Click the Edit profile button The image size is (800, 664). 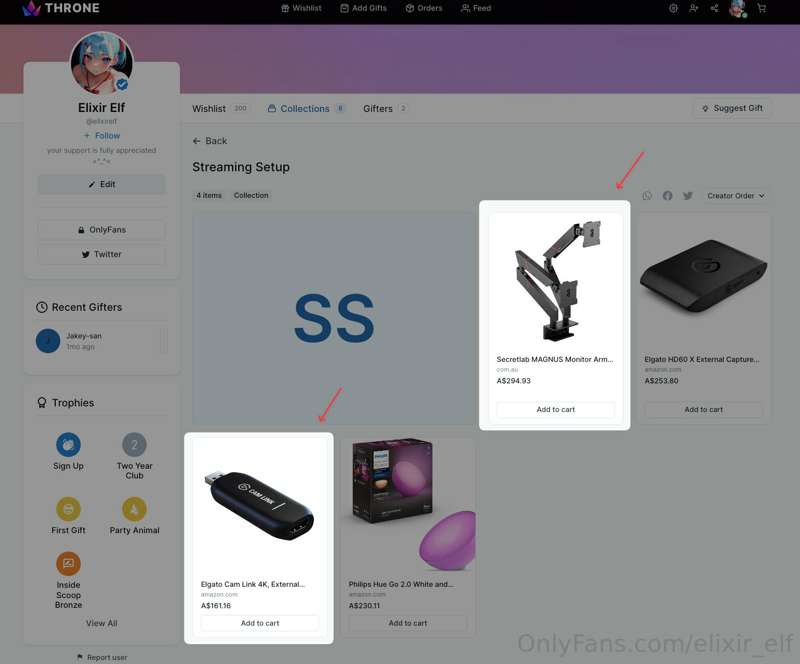click(x=102, y=184)
